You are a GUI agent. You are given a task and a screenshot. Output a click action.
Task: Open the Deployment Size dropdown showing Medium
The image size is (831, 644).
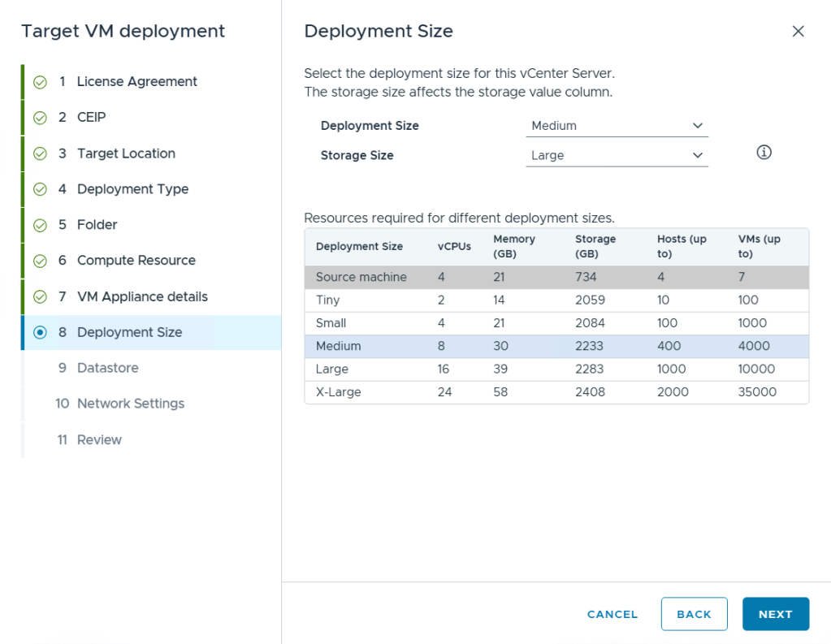pos(617,126)
